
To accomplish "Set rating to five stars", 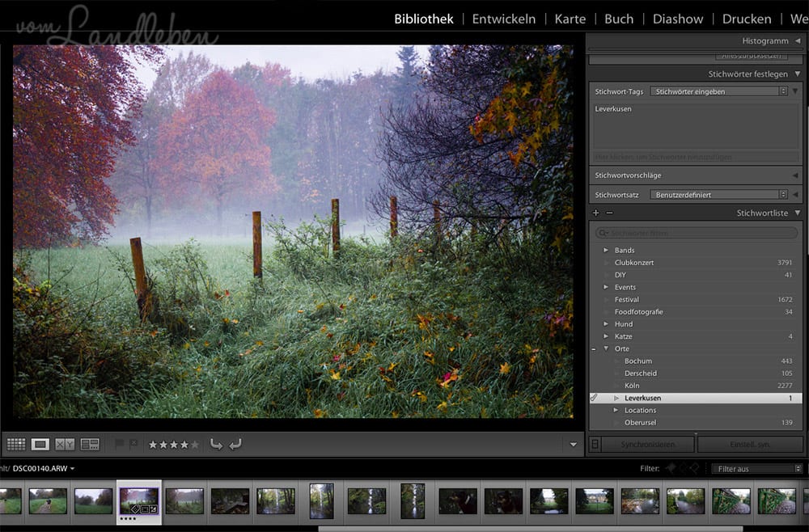I will click(x=194, y=445).
